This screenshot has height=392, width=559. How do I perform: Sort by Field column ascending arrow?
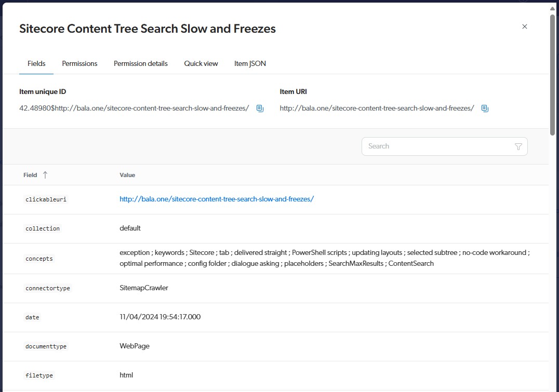(45, 175)
